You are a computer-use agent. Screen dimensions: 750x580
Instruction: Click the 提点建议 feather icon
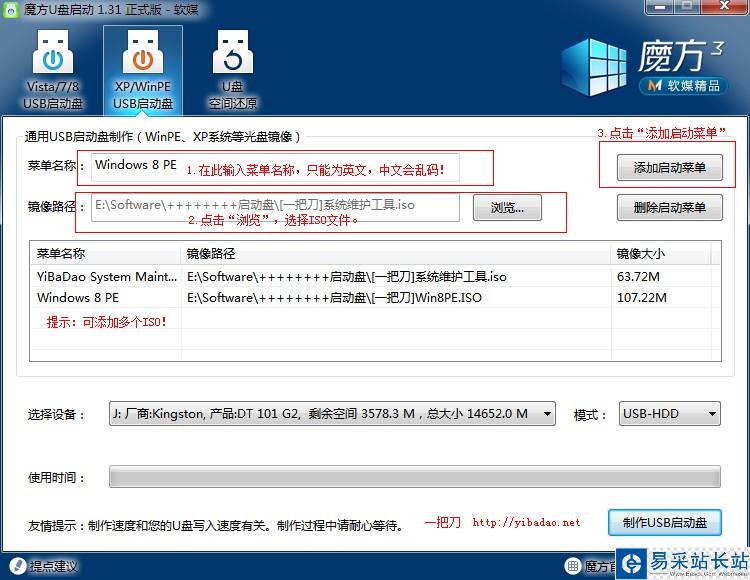18,566
